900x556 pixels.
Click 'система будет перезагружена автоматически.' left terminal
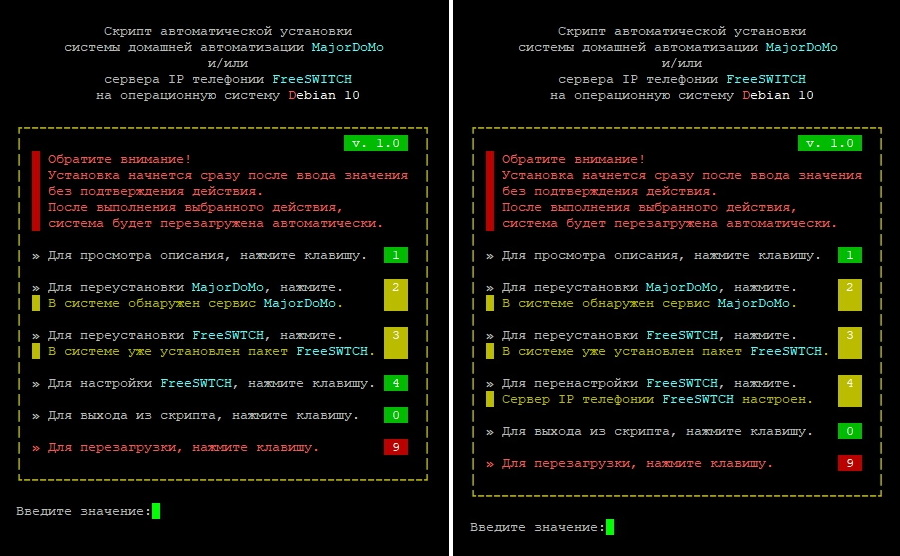215,223
